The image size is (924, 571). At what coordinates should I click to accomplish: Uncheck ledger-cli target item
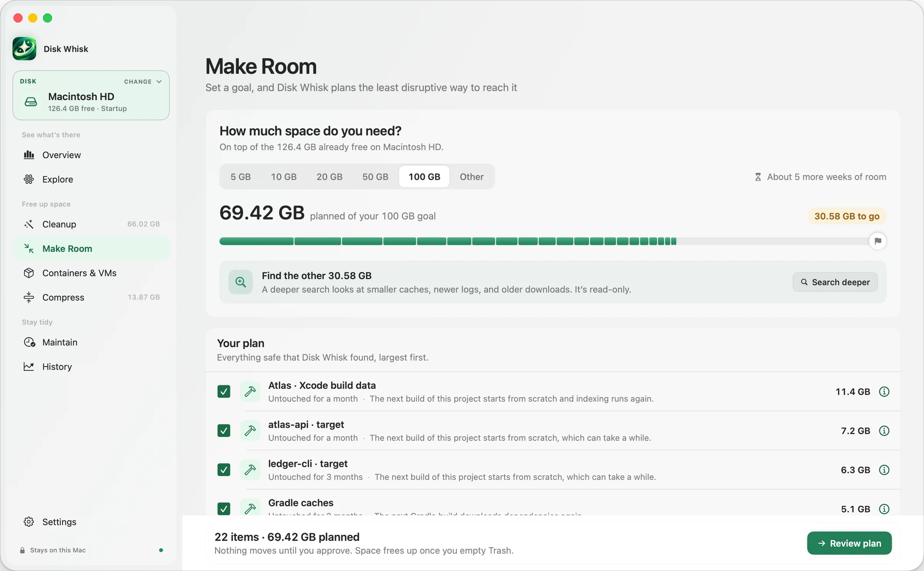pos(224,470)
